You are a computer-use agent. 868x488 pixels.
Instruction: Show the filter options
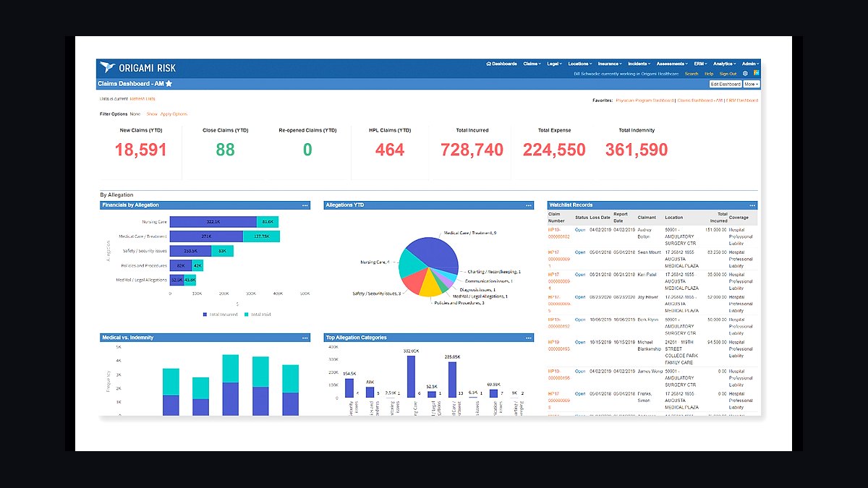click(152, 114)
